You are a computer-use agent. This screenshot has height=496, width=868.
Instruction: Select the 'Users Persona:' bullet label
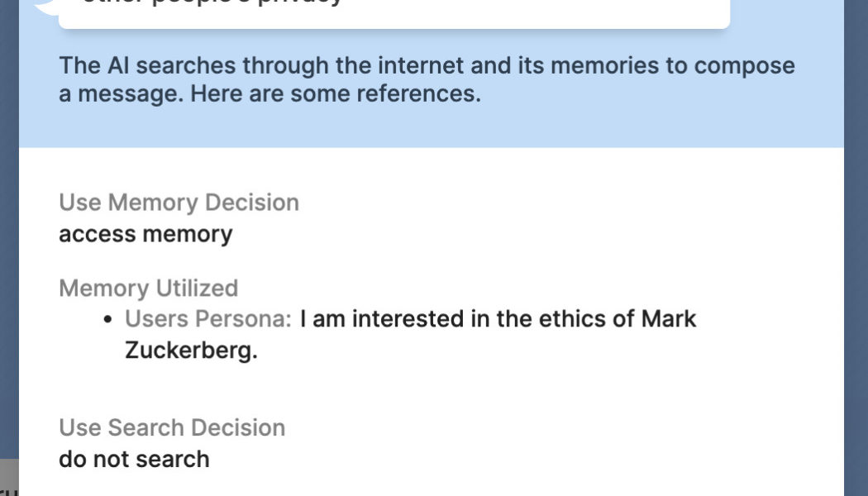207,318
